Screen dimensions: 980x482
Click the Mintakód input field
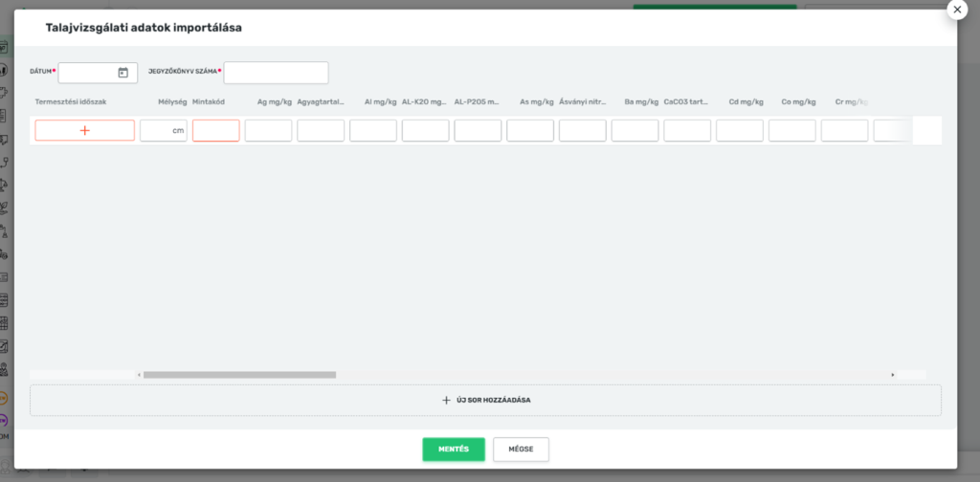(215, 131)
